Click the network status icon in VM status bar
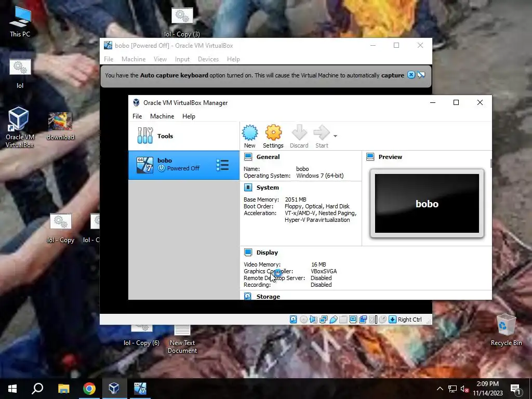This screenshot has height=399, width=532. point(323,320)
